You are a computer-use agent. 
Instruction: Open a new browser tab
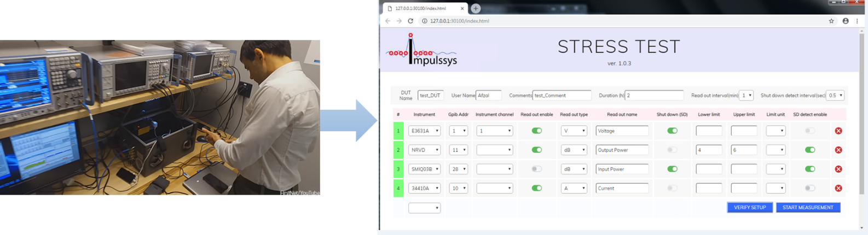pos(476,8)
